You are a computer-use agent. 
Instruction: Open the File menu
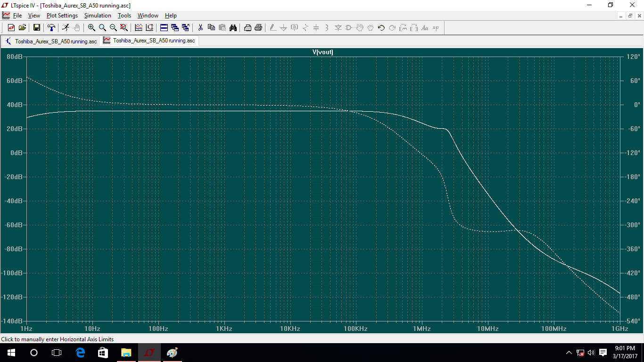coord(17,16)
